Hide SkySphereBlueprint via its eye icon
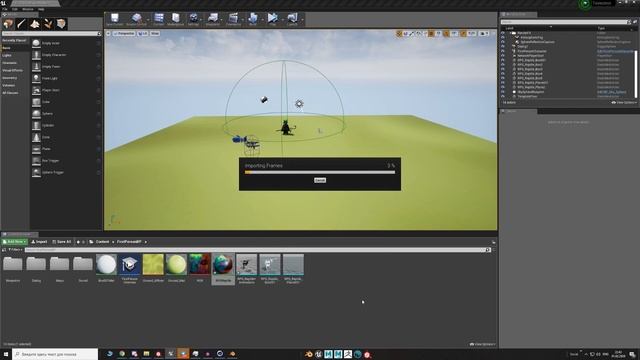 click(x=503, y=92)
